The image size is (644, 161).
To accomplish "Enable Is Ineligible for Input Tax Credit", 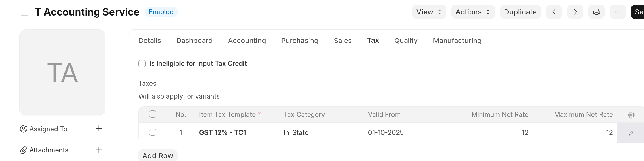I will 142,64.
